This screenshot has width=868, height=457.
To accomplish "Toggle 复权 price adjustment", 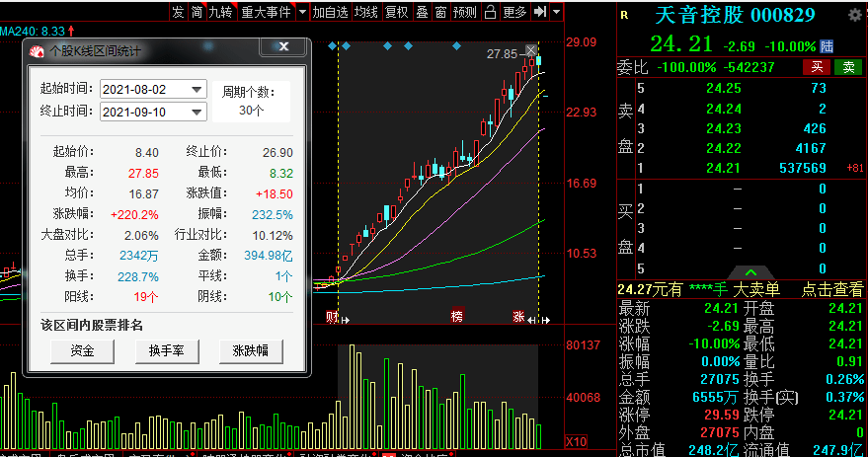I will pos(396,12).
